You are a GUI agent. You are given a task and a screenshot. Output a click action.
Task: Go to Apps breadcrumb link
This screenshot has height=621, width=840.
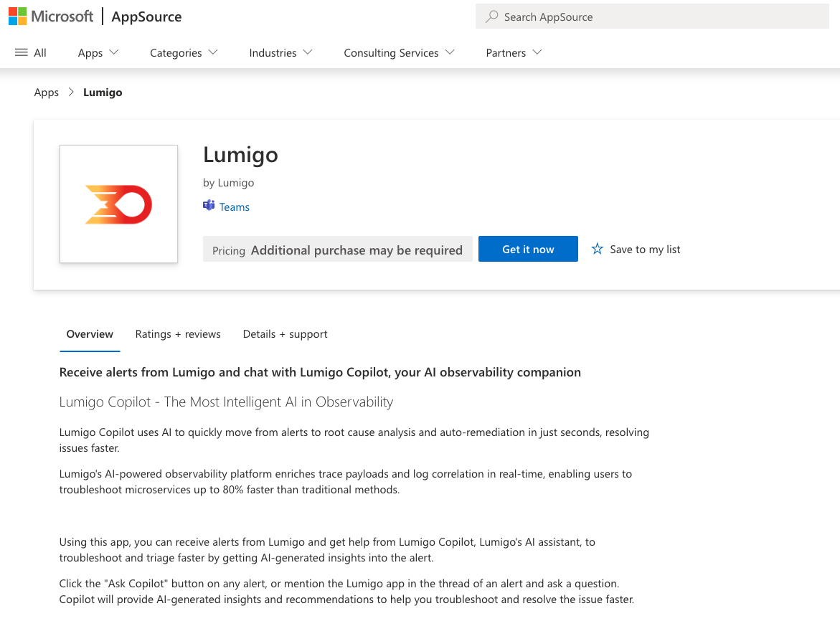47,92
